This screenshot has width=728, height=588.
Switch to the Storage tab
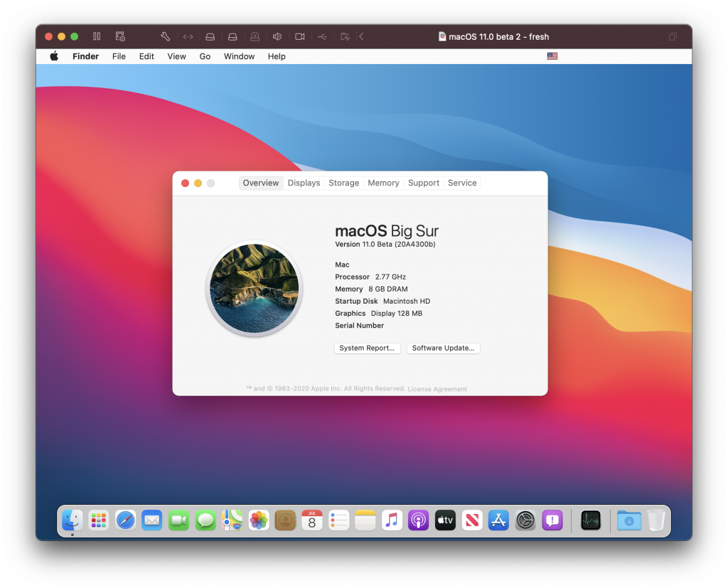[x=343, y=183]
